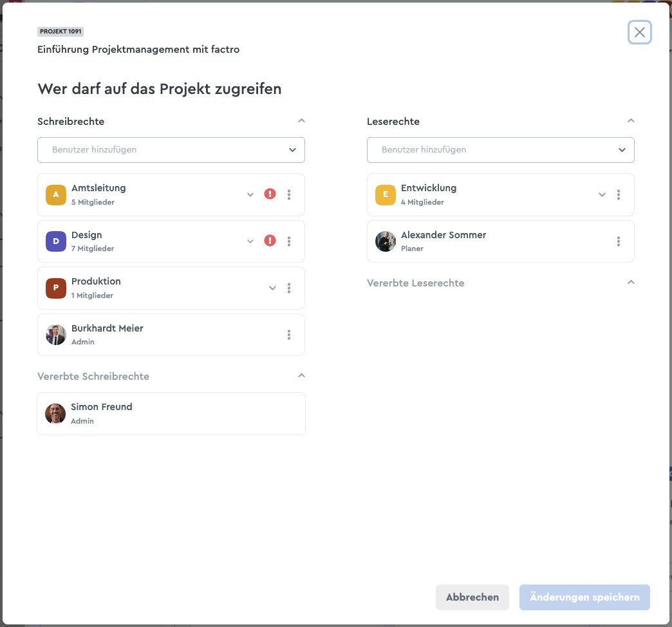Open Entwicklung three-dot options menu
672x627 pixels.
[x=618, y=194]
